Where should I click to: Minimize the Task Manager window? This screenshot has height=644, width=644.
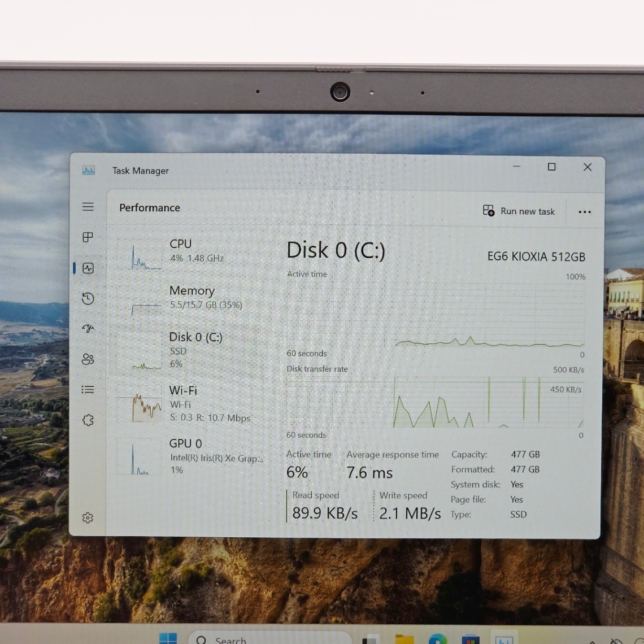tap(517, 166)
